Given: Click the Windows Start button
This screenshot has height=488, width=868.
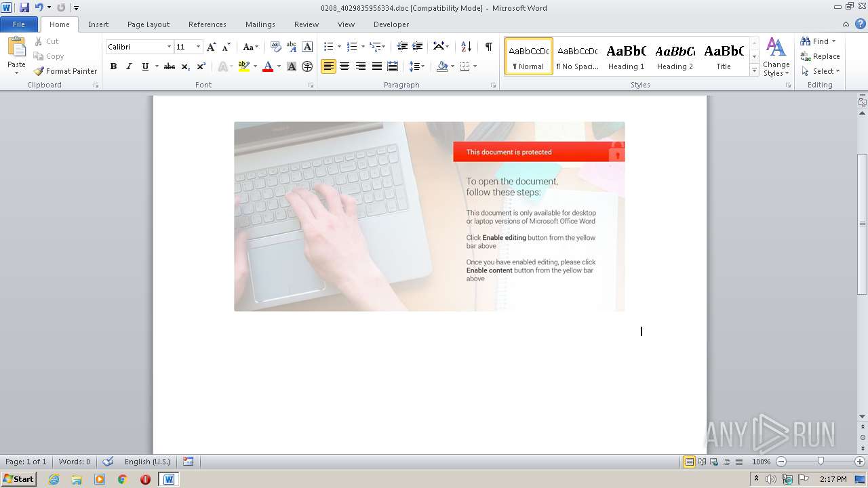Looking at the screenshot, I should coord(18,479).
